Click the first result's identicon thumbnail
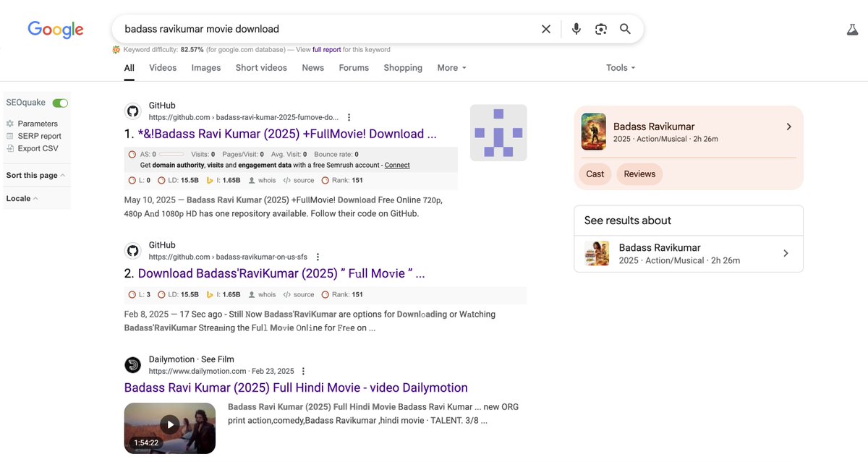This screenshot has width=868, height=462. point(498,132)
